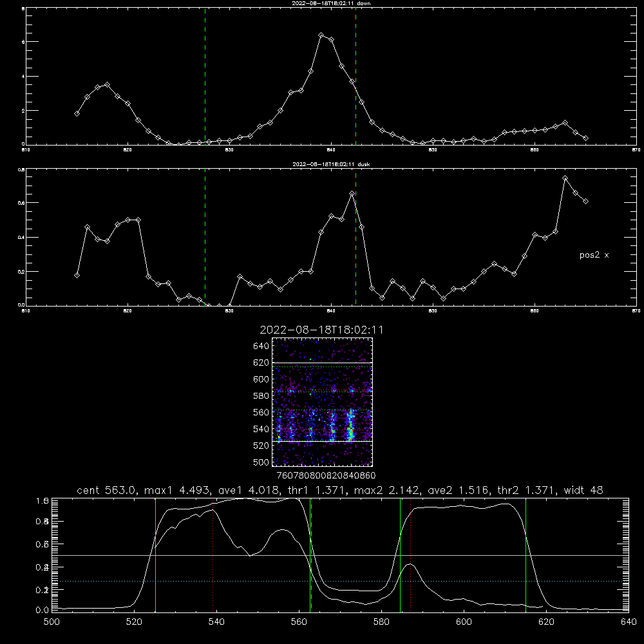Click the x-axis label 640 of bottom plot
This screenshot has height=644, width=644.
pos(629,622)
